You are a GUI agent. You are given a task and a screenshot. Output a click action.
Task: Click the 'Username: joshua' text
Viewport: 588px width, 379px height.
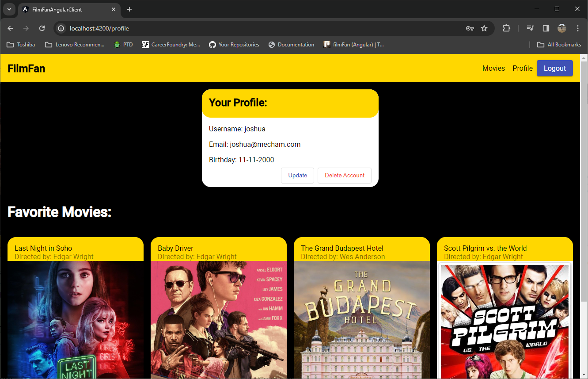coord(237,129)
